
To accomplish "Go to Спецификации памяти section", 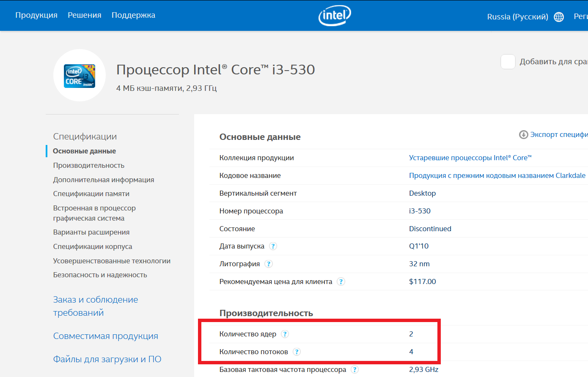I will (x=91, y=194).
